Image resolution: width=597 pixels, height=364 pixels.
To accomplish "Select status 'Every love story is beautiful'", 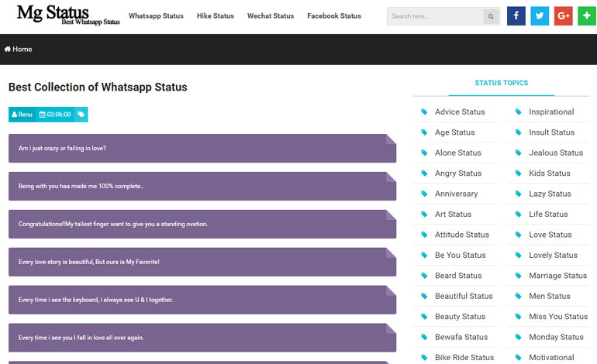I will click(x=202, y=262).
